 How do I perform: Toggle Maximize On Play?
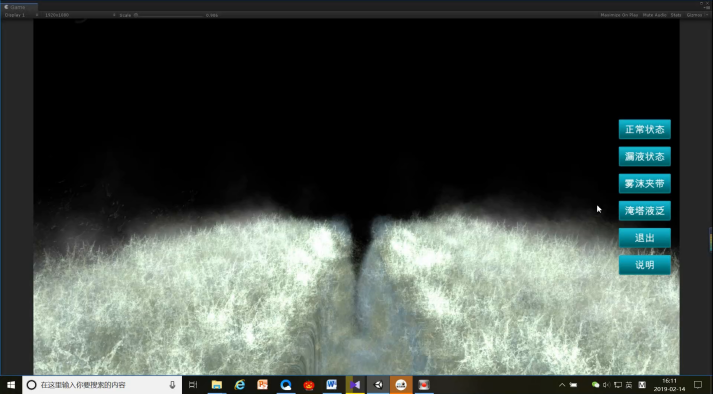[619, 15]
